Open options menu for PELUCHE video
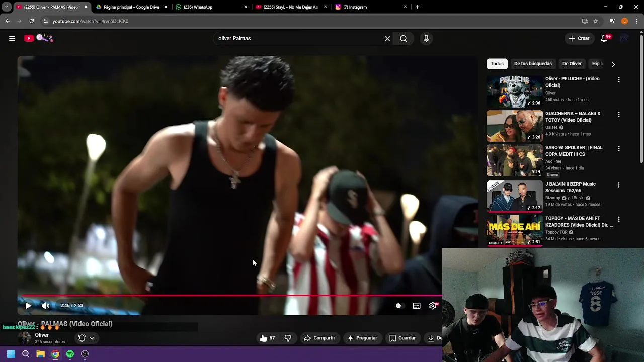Viewport: 644px width, 362px height. coord(618,79)
